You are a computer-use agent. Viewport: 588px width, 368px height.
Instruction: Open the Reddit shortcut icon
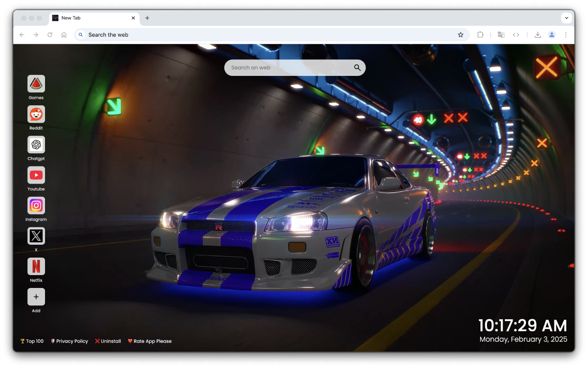point(36,114)
